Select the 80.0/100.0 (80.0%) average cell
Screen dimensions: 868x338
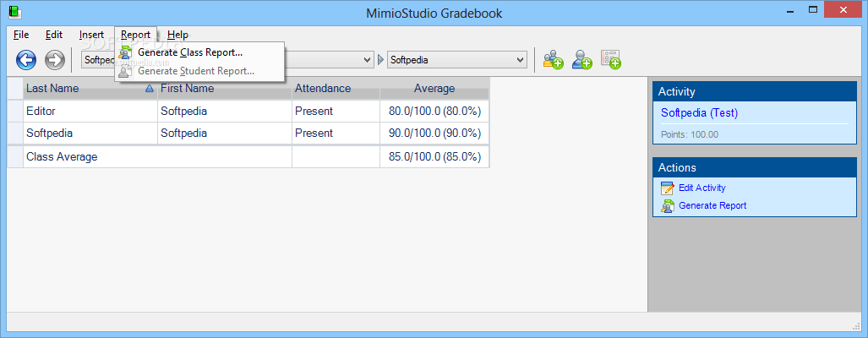click(x=434, y=112)
